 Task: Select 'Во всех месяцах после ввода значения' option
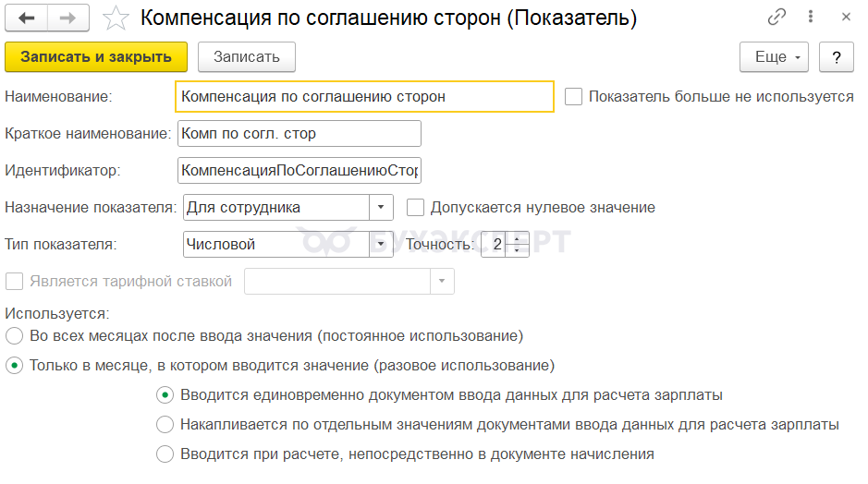(14, 334)
